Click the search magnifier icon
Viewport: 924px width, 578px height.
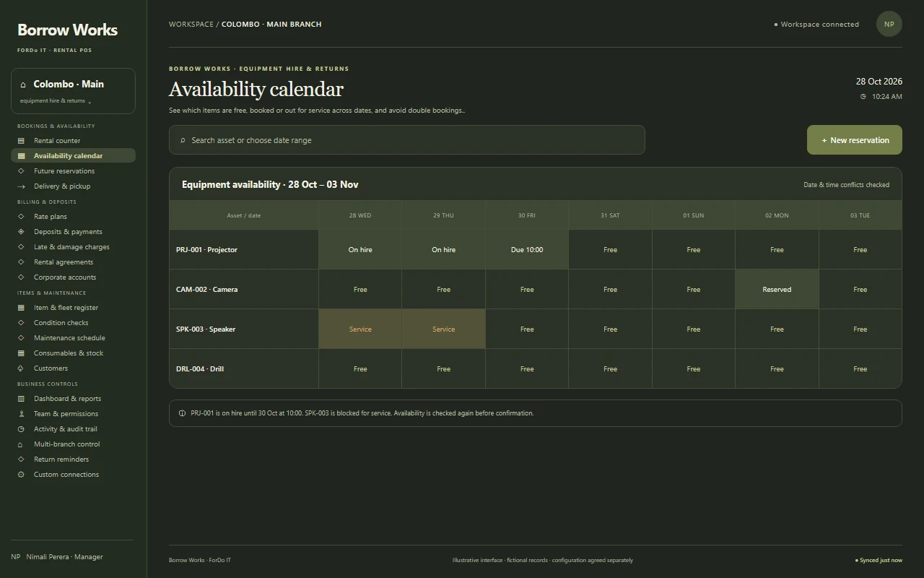coord(183,140)
